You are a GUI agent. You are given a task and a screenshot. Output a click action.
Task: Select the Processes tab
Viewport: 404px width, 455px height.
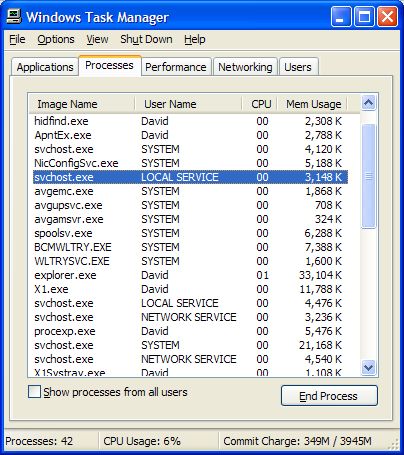pyautogui.click(x=109, y=65)
